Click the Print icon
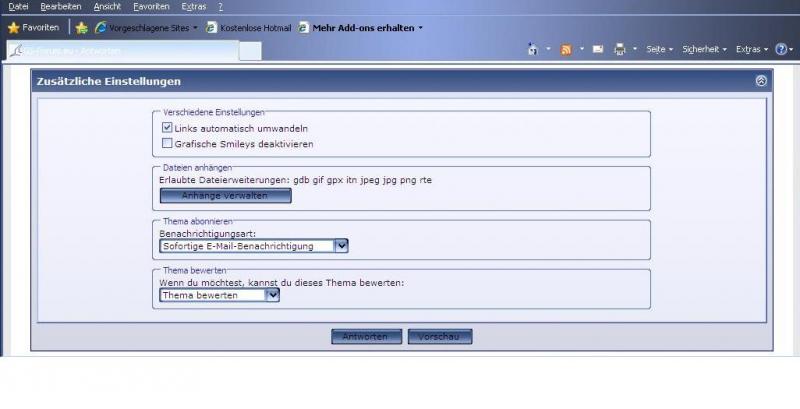The width and height of the screenshot is (800, 409). 620,49
